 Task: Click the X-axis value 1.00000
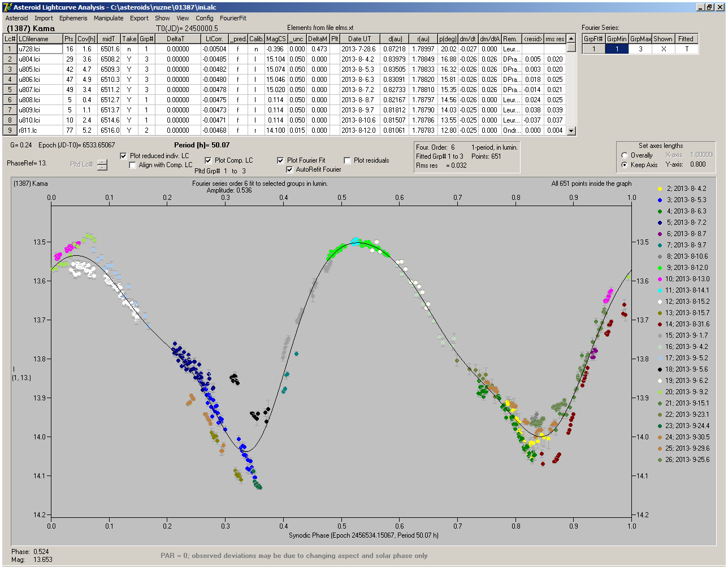click(701, 155)
